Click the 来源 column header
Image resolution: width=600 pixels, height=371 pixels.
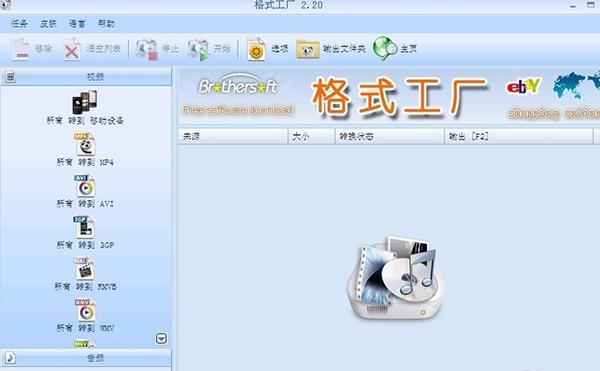(x=233, y=136)
